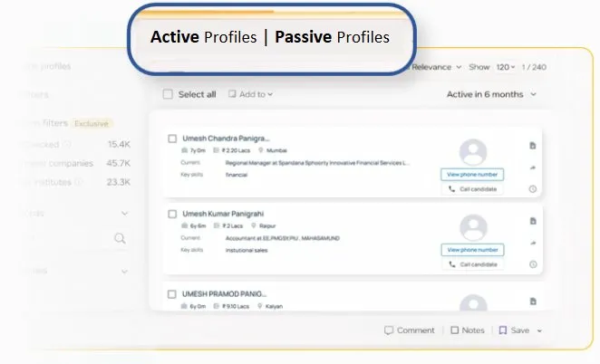Expand the sidebar filter section below search
The image size is (600, 364).
(124, 272)
